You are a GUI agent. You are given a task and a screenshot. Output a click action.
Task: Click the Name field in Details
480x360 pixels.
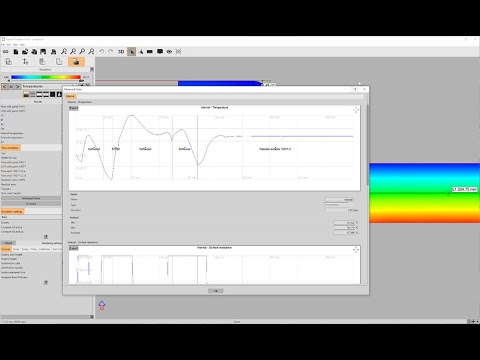(339, 200)
